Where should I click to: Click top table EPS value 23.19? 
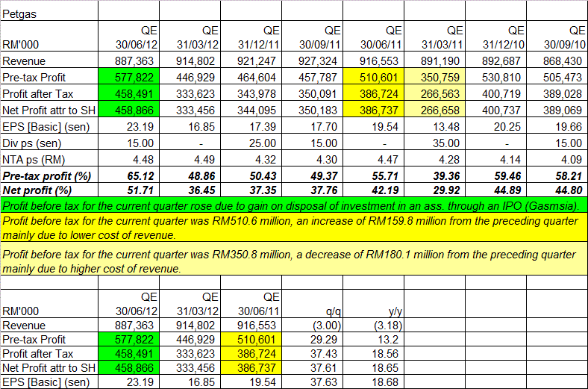click(128, 127)
